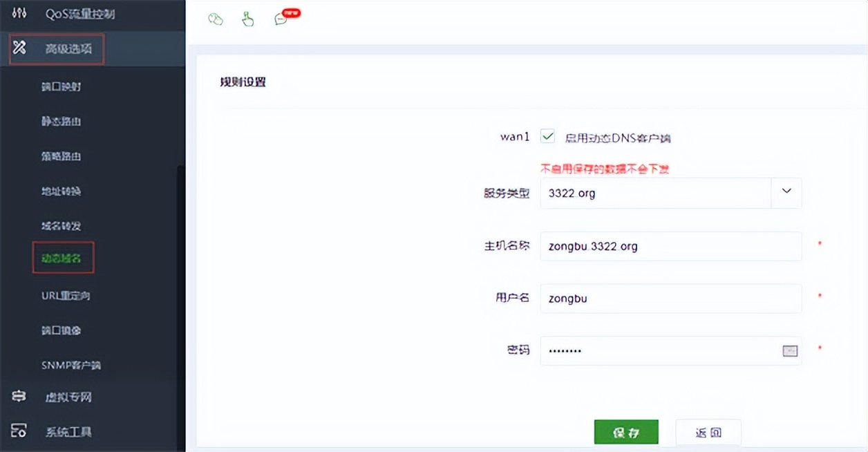Click the 主机名称 input field
This screenshot has width=868, height=452.
670,246
